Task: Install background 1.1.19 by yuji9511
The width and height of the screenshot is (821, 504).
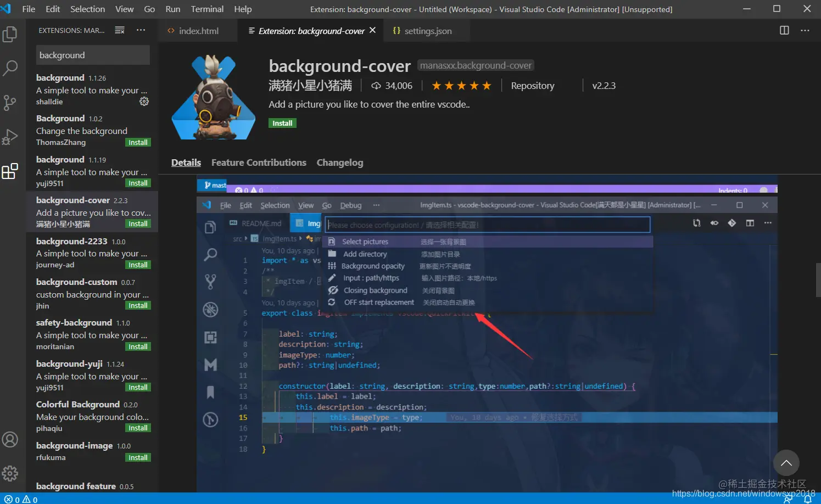Action: pos(138,183)
